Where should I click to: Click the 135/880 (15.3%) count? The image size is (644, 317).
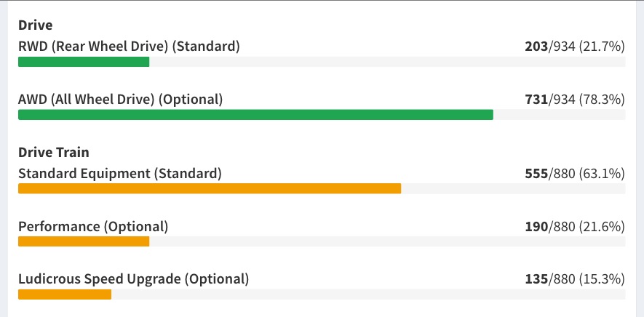tap(575, 280)
